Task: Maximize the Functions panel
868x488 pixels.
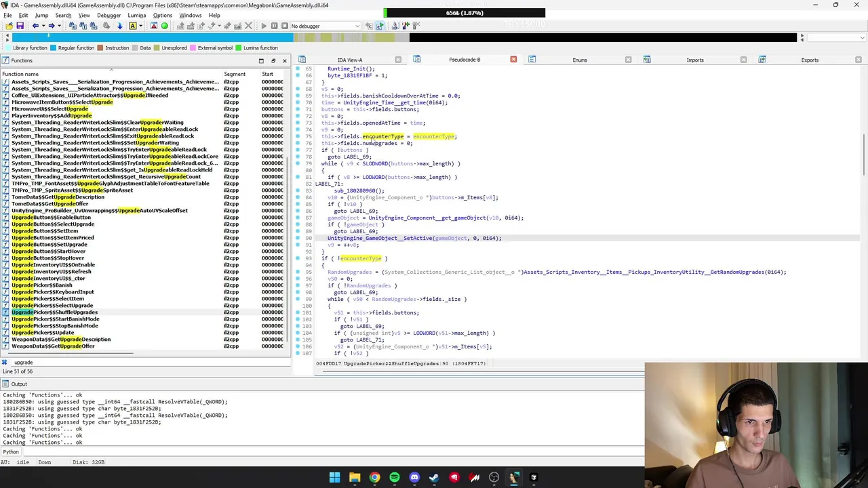Action: tap(261, 61)
